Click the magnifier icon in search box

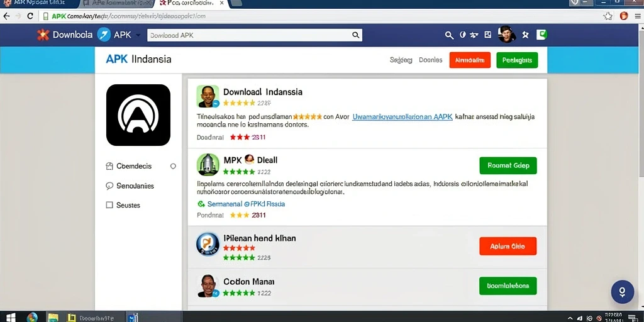(x=356, y=35)
